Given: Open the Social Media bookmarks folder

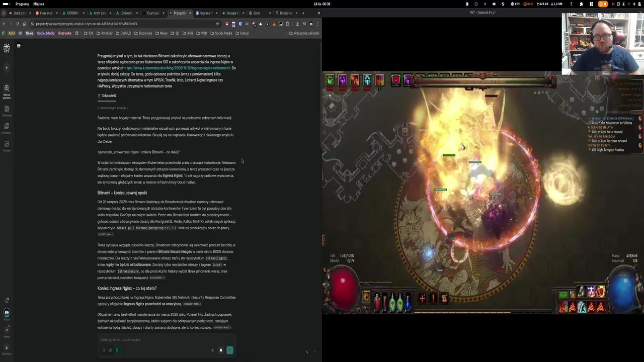Looking at the screenshot, I should click(221, 33).
